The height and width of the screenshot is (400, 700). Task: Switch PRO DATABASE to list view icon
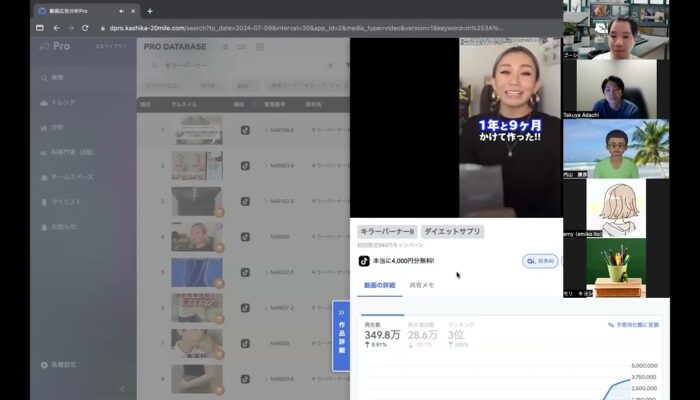225,47
